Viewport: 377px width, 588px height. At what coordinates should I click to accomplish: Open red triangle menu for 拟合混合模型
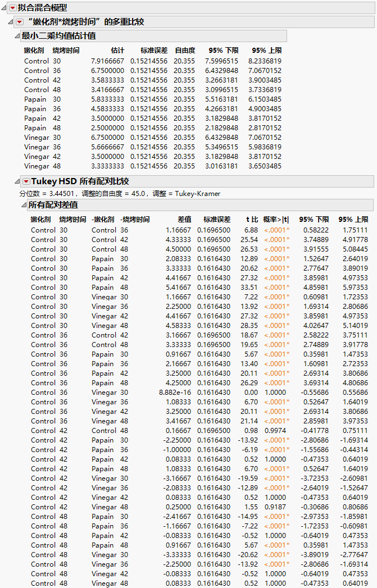coord(12,7)
